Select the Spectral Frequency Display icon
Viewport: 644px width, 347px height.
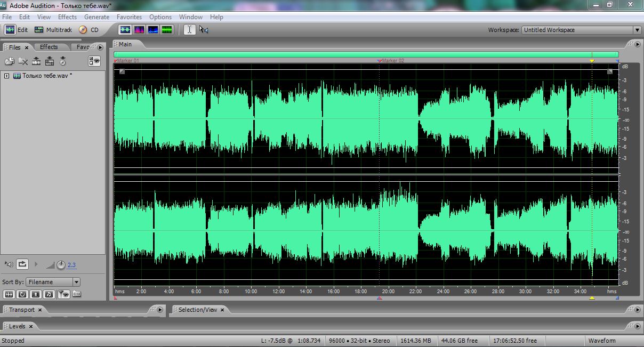point(139,30)
